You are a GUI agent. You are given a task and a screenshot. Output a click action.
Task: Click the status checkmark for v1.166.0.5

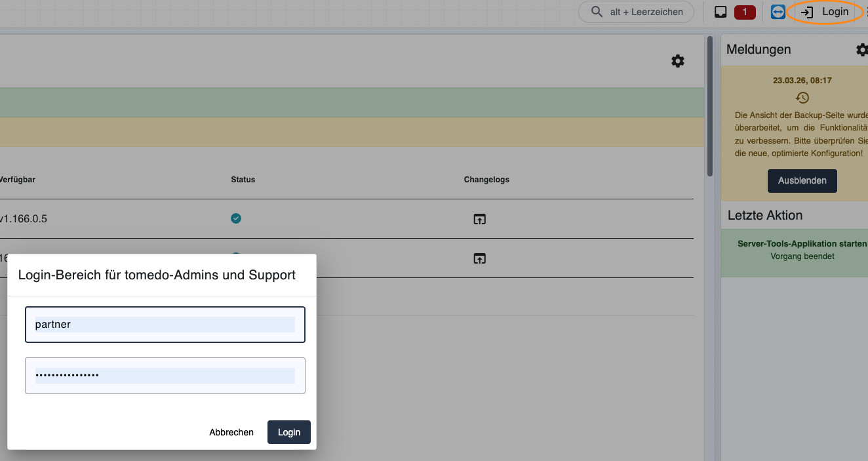(x=236, y=218)
